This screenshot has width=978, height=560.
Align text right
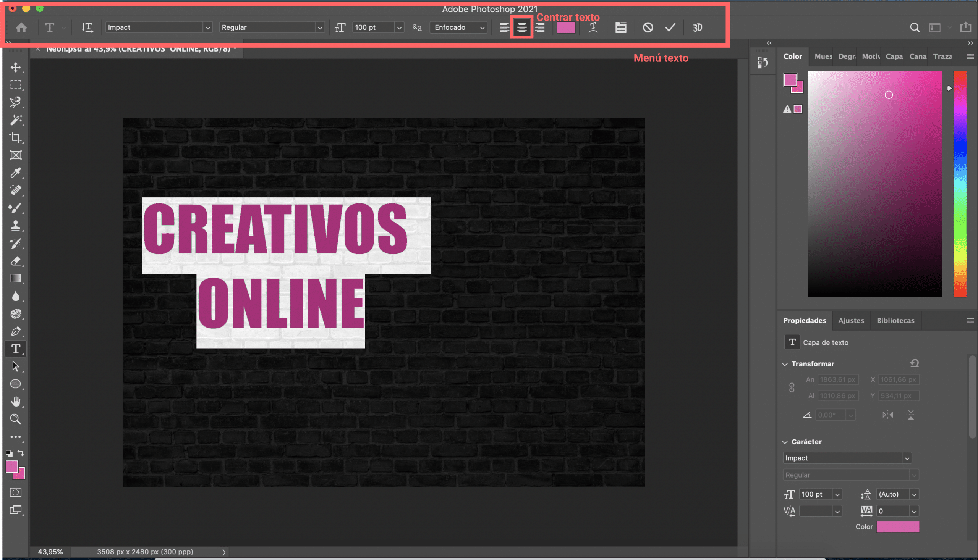pyautogui.click(x=540, y=27)
